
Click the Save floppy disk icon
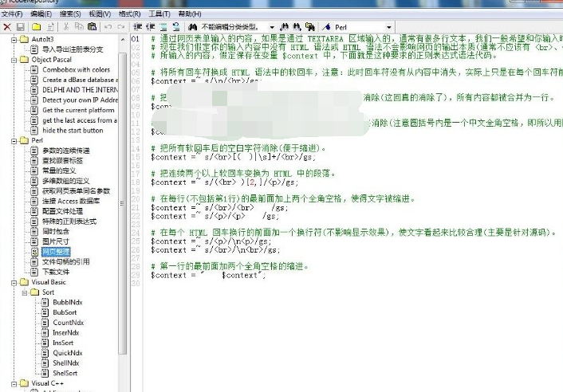click(20, 27)
